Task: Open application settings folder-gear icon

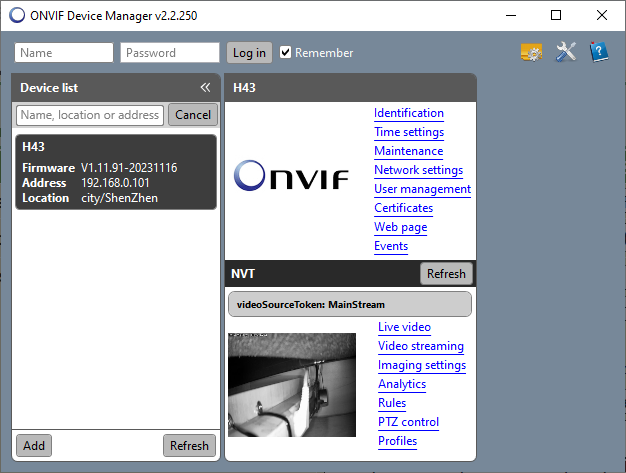Action: click(x=531, y=52)
